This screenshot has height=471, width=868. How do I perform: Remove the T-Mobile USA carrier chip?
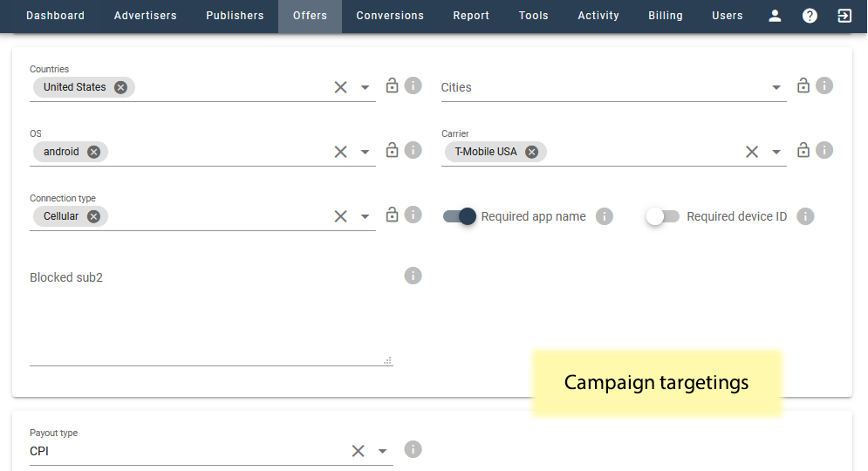pyautogui.click(x=531, y=153)
